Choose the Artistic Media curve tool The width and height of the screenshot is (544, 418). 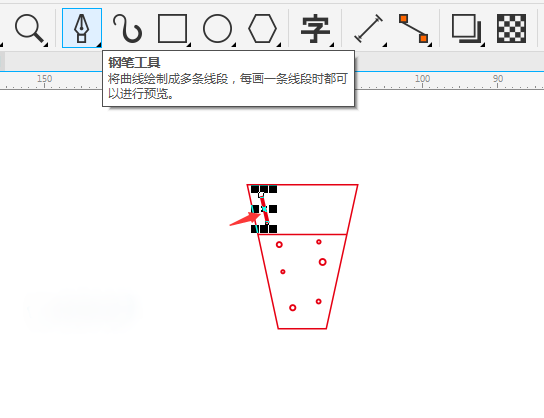(x=127, y=28)
